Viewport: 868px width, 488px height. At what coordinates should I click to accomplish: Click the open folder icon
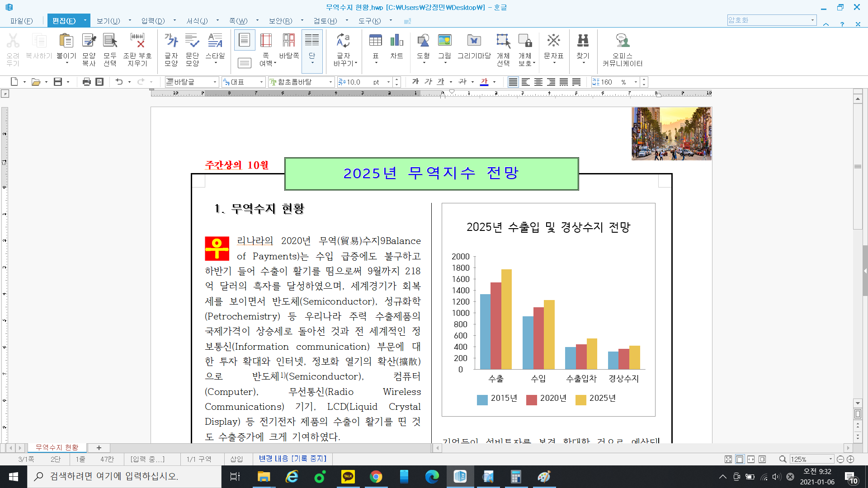click(36, 82)
